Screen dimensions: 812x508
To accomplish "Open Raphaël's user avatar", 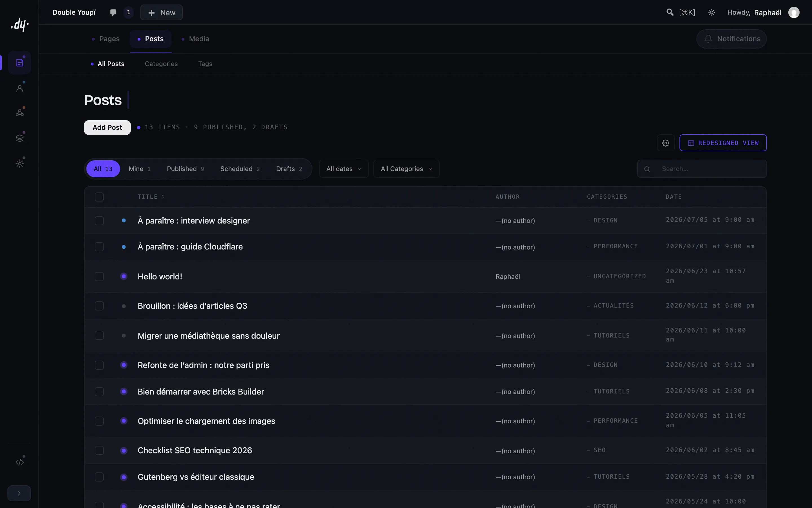I will pyautogui.click(x=794, y=12).
